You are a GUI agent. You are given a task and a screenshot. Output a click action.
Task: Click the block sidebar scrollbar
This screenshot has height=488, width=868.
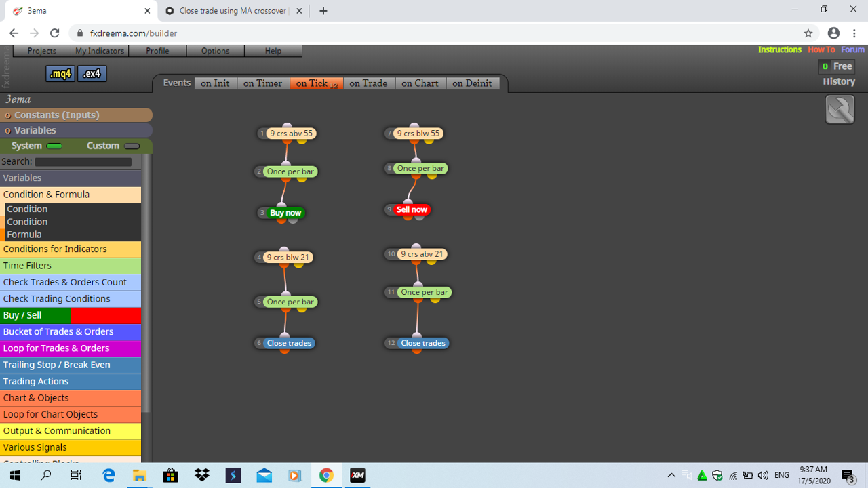[x=146, y=285]
